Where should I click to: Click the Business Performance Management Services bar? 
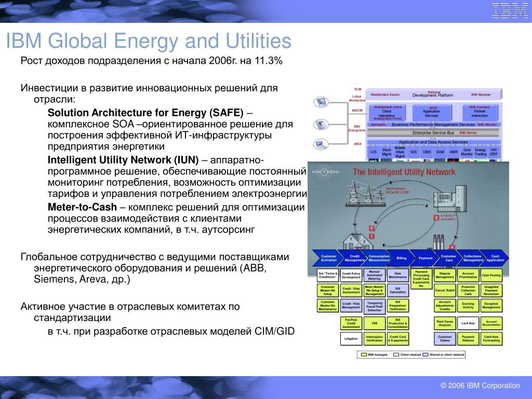coord(433,125)
